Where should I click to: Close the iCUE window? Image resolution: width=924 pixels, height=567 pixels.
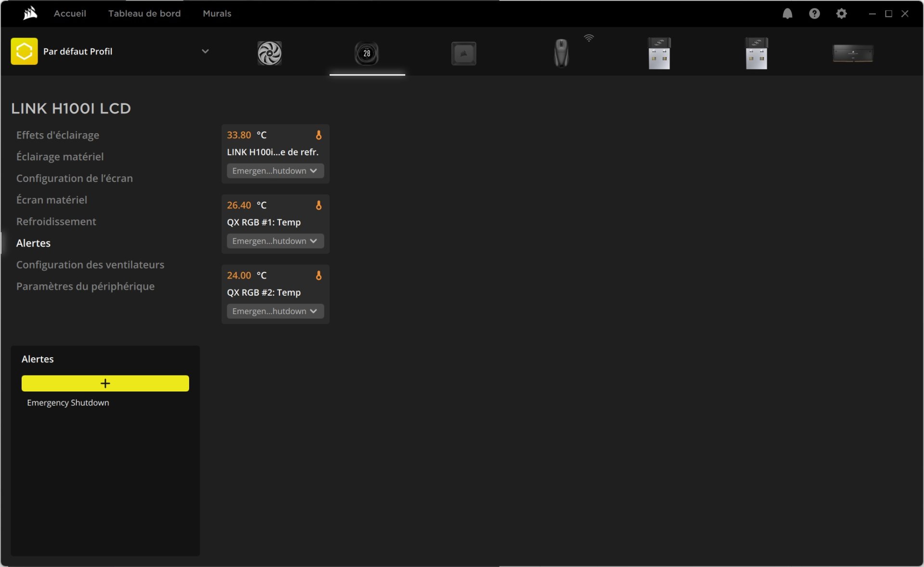tap(905, 13)
